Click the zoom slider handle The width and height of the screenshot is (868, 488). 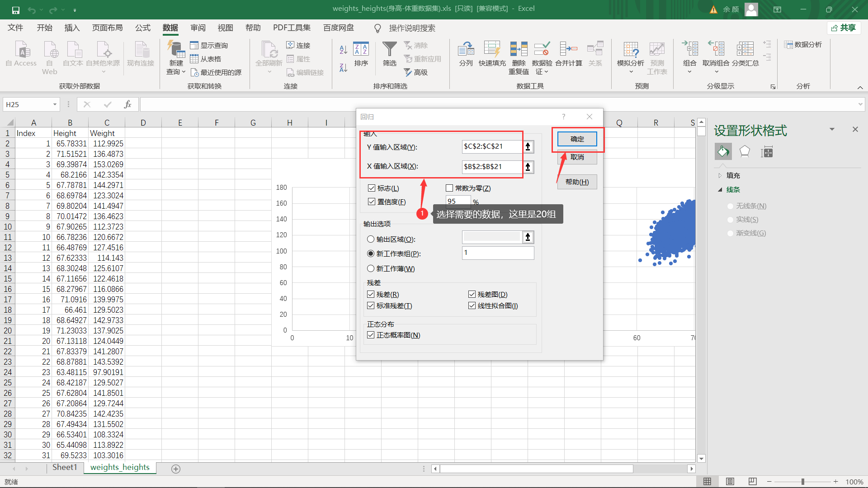tap(802, 482)
